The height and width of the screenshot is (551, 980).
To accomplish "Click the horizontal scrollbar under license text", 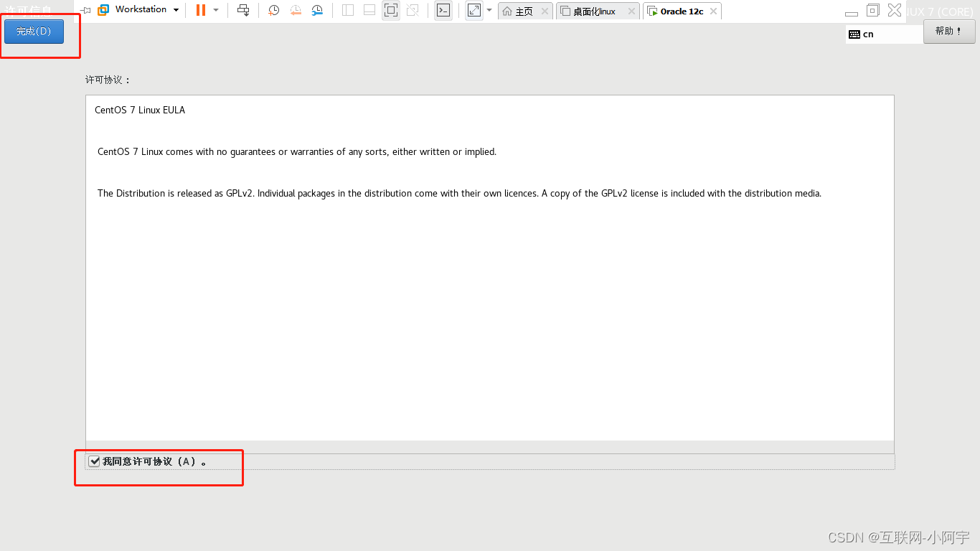I will point(490,447).
